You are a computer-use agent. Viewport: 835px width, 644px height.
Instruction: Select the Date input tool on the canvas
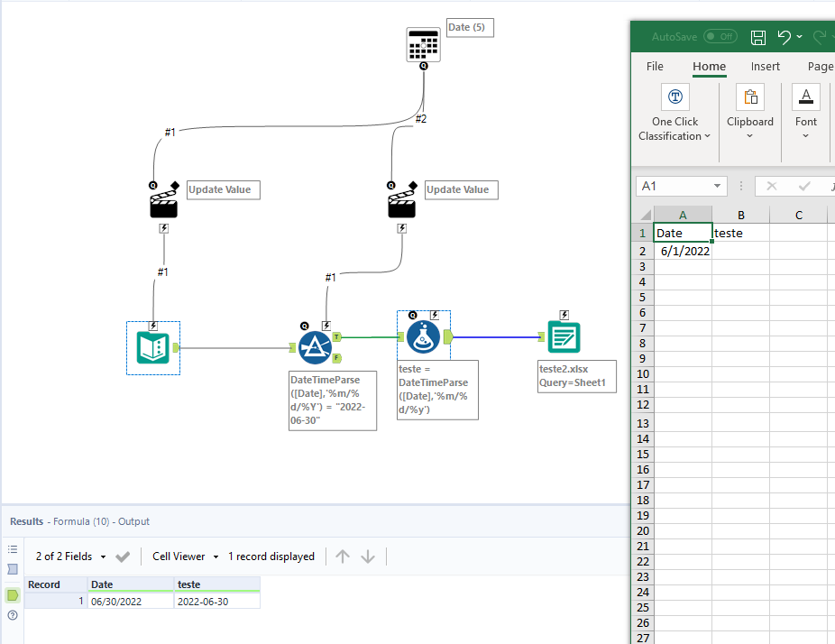pos(422,43)
